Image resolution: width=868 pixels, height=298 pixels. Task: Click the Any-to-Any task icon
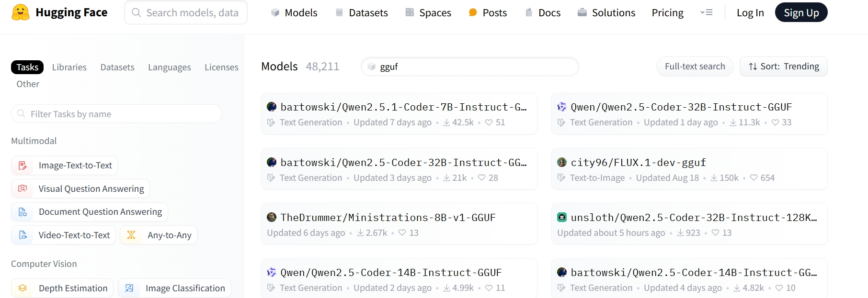pyautogui.click(x=131, y=235)
